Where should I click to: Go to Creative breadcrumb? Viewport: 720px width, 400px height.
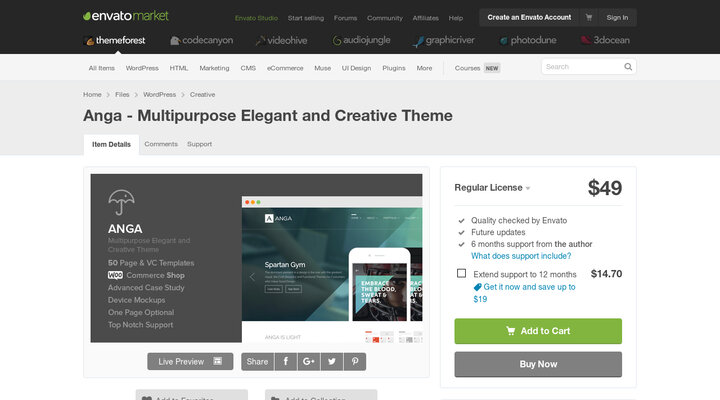coord(202,95)
